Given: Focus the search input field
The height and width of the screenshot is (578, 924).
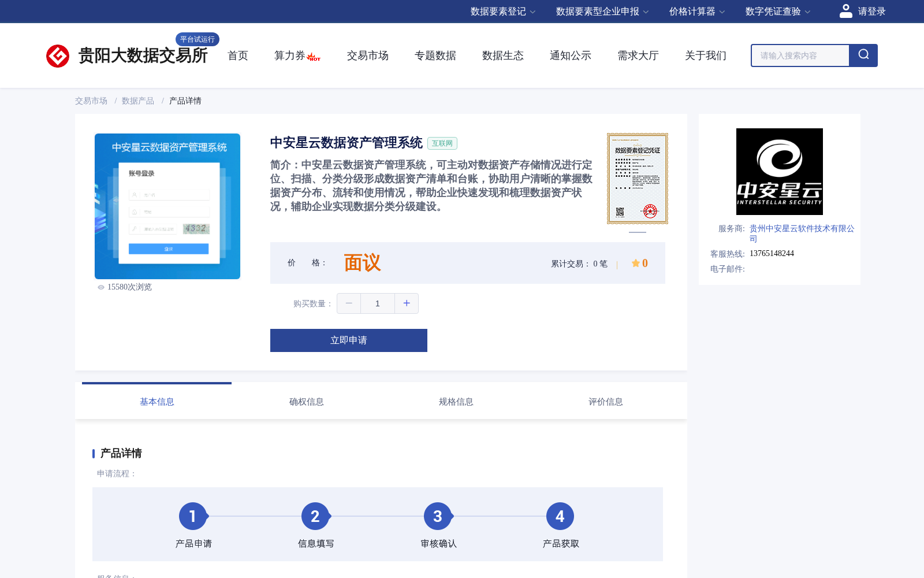Looking at the screenshot, I should (x=800, y=55).
